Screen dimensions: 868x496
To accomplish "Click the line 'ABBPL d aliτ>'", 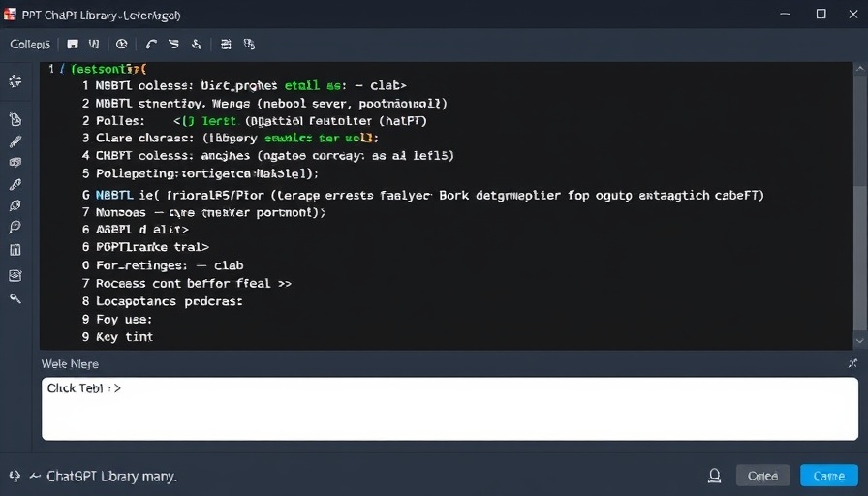I will 136,230.
